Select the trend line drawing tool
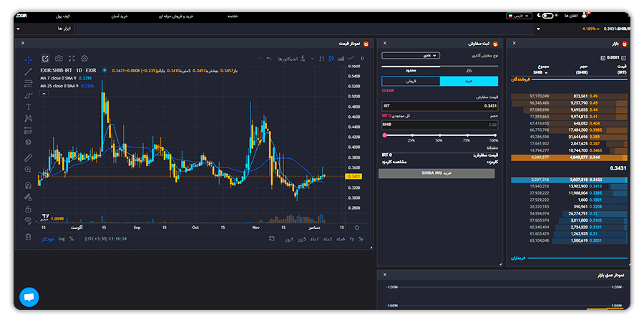 [x=28, y=72]
